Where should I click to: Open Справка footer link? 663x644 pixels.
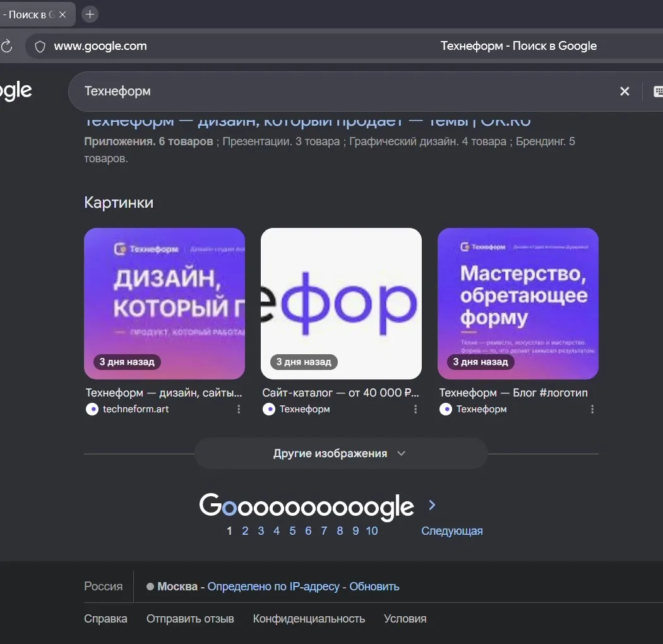(x=105, y=619)
